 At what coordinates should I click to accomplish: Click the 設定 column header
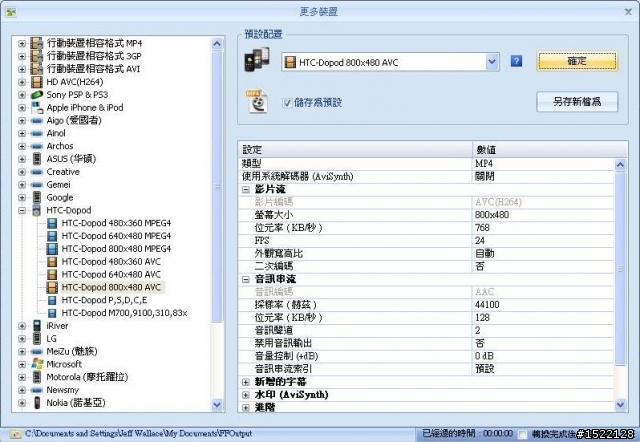(355, 150)
